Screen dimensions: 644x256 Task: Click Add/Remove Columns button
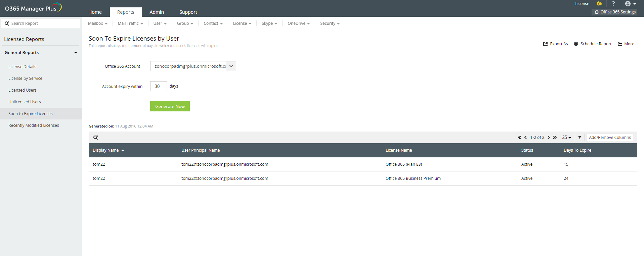(610, 138)
